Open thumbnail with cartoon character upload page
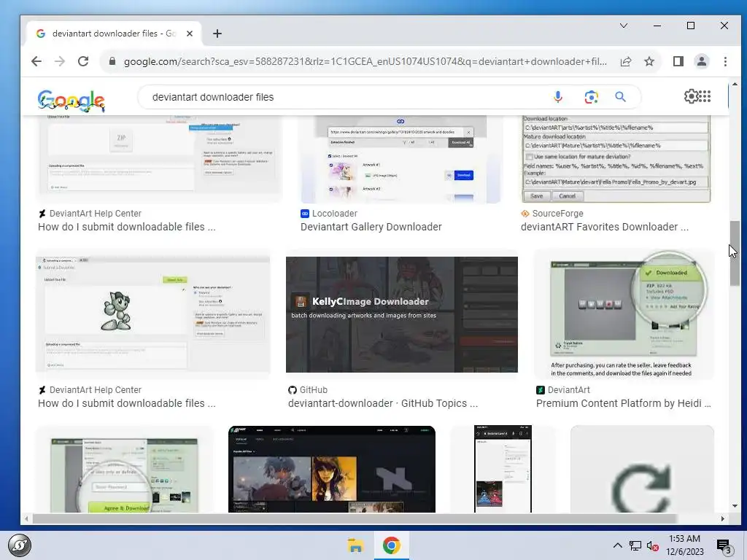Viewport: 747px width, 560px height. pyautogui.click(x=153, y=314)
